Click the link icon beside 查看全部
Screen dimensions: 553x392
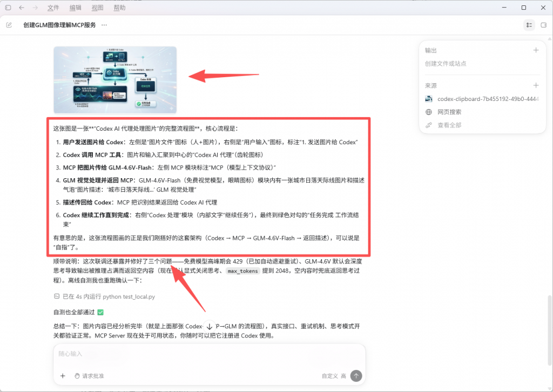[428, 125]
